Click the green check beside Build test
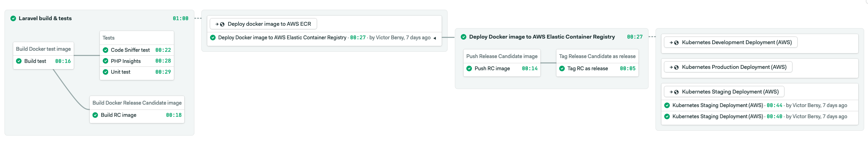Screen dimensions: 868x146 click(x=19, y=61)
